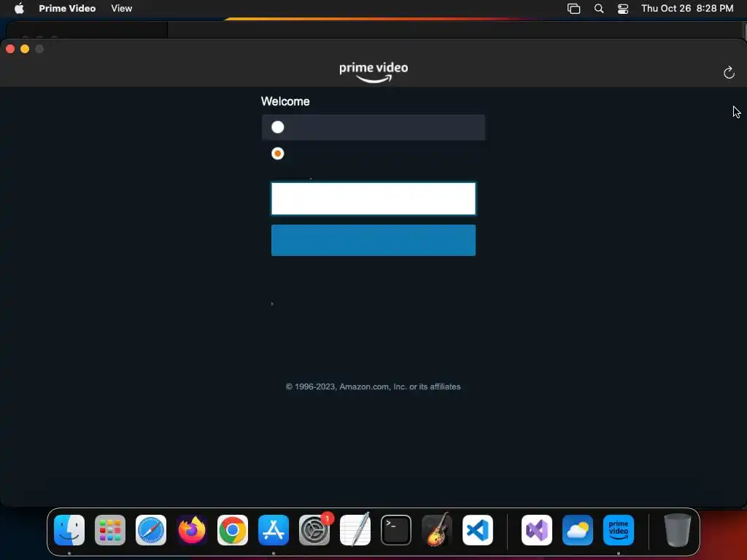Open Visual Studio Code from the Dock

[478, 530]
